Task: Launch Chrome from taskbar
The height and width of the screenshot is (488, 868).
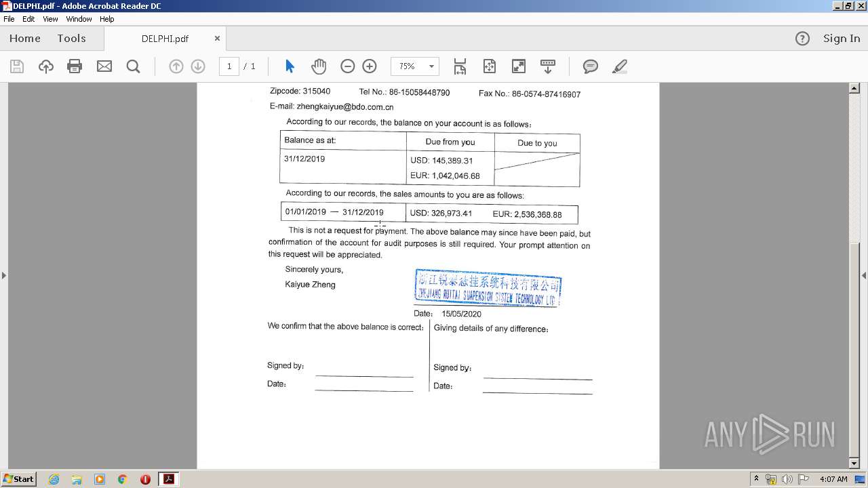Action: (x=122, y=479)
